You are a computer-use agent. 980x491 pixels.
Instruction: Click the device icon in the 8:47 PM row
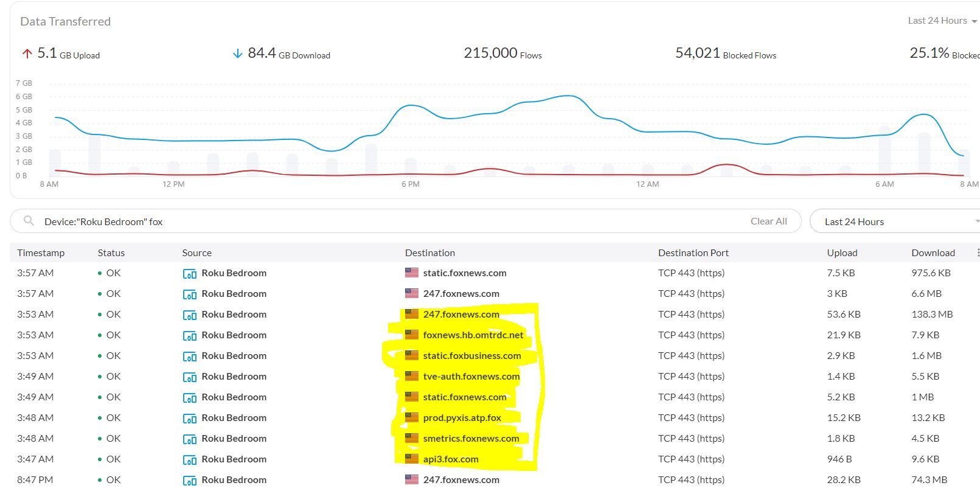coord(190,480)
